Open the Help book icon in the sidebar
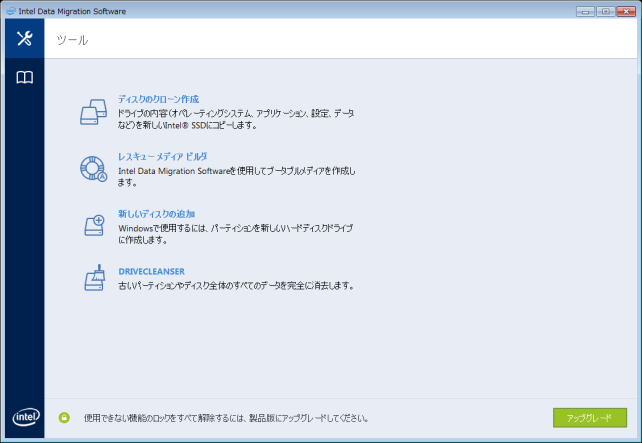The width and height of the screenshot is (642, 443). point(25,77)
